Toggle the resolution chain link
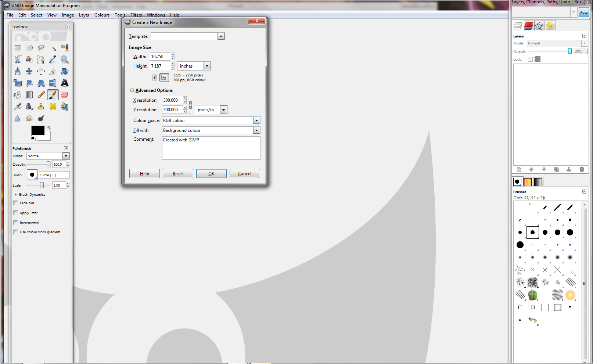Viewport: 593px width, 364px height. (190, 105)
